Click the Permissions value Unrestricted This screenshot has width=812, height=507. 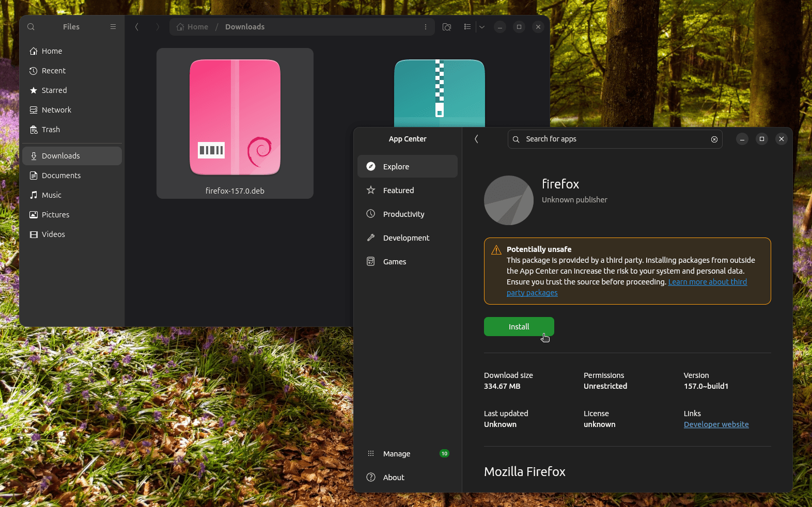pos(605,386)
